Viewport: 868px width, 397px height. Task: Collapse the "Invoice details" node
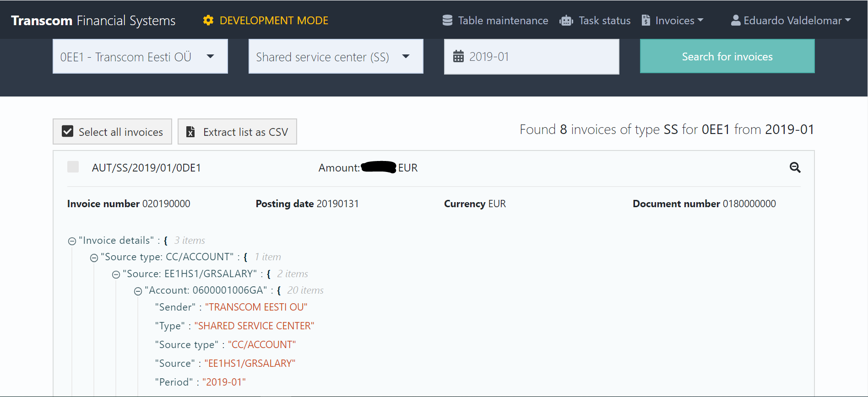[72, 241]
